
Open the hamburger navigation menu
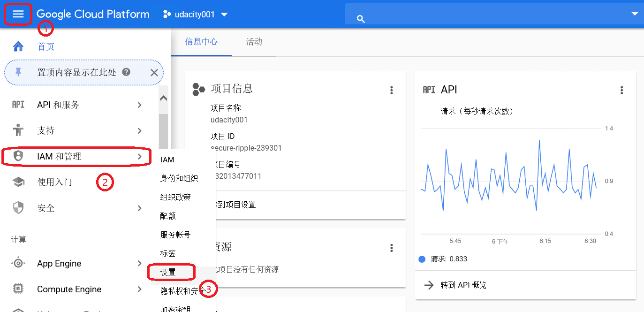tap(18, 14)
